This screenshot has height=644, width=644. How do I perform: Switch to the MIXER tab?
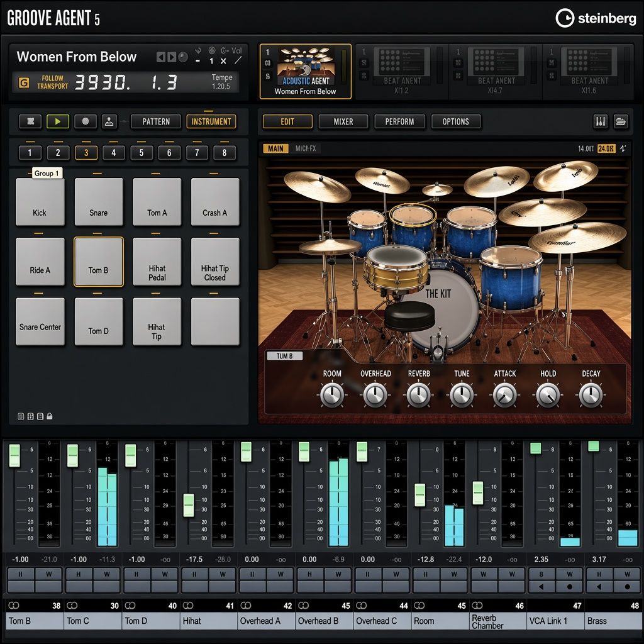click(x=343, y=121)
